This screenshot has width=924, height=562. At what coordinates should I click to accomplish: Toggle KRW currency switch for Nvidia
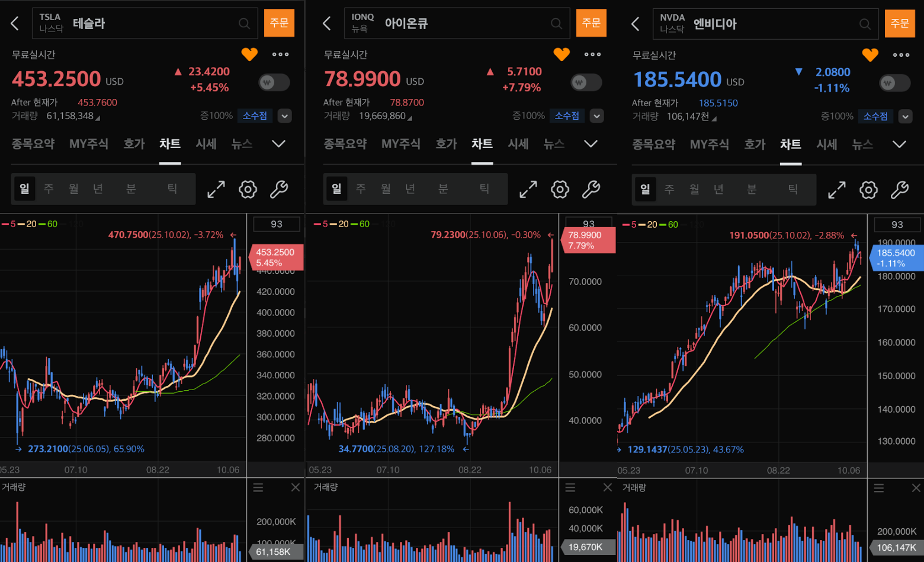[895, 83]
